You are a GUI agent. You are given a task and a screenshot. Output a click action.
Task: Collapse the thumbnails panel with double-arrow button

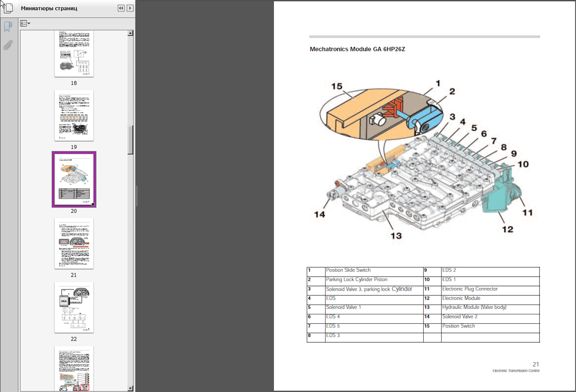121,8
